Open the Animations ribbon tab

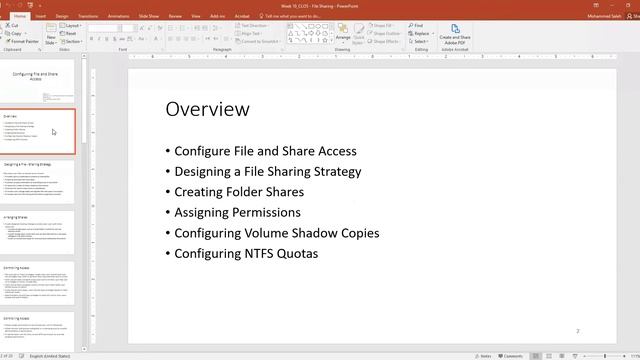(118, 16)
